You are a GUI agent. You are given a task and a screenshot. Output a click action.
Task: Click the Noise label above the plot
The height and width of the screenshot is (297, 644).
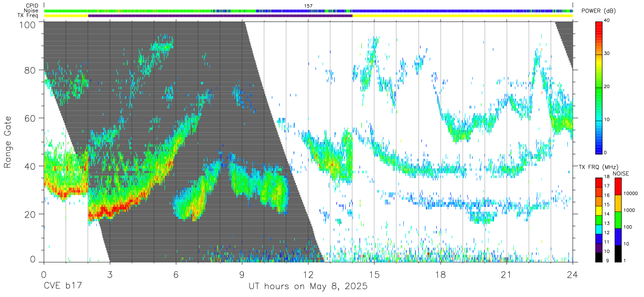point(31,10)
